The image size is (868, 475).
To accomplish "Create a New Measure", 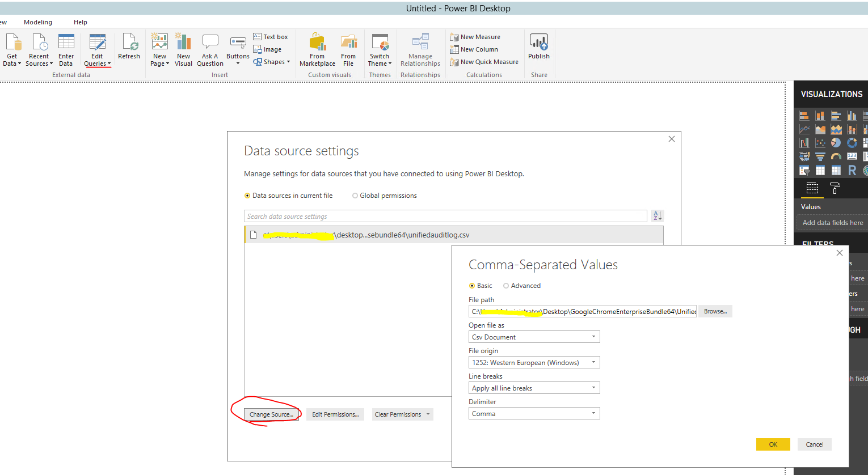I will pyautogui.click(x=475, y=37).
